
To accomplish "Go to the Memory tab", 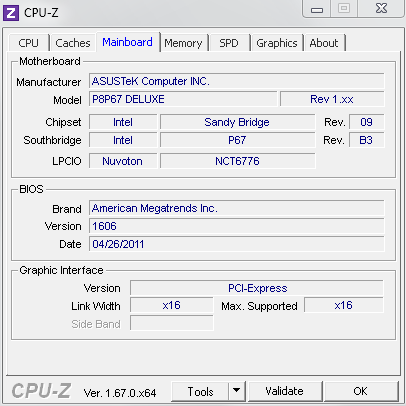I will [183, 43].
